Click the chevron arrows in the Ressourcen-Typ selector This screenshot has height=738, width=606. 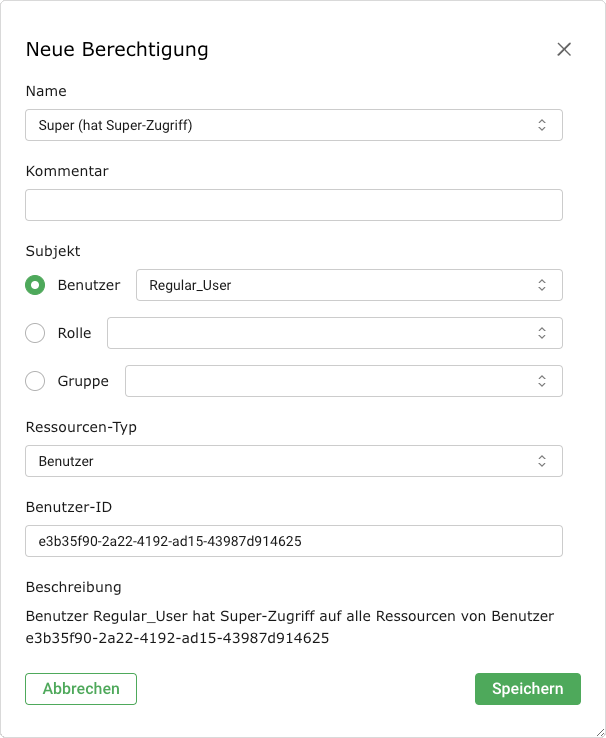tap(541, 461)
